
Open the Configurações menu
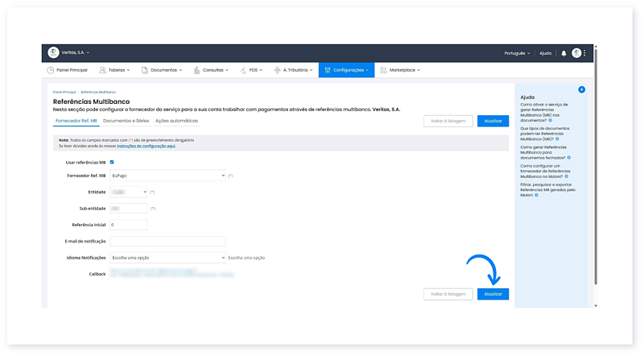[x=346, y=71]
